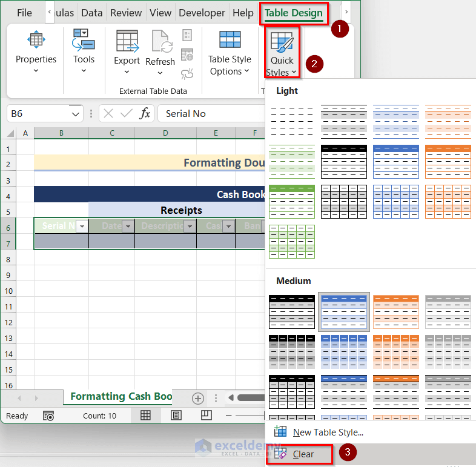The image size is (476, 467).
Task: Go to next sheet arrow
Action: click(36, 398)
